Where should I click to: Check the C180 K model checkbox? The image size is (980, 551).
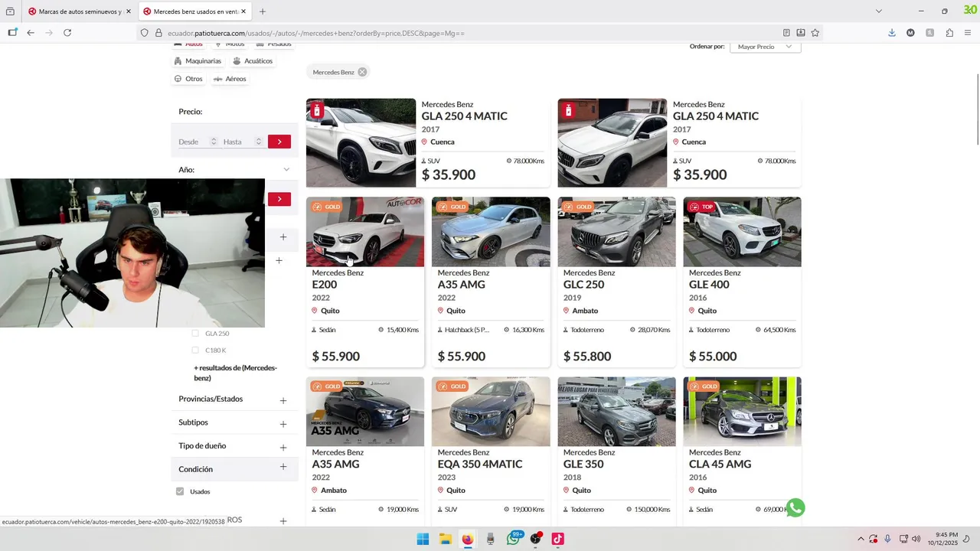[195, 350]
